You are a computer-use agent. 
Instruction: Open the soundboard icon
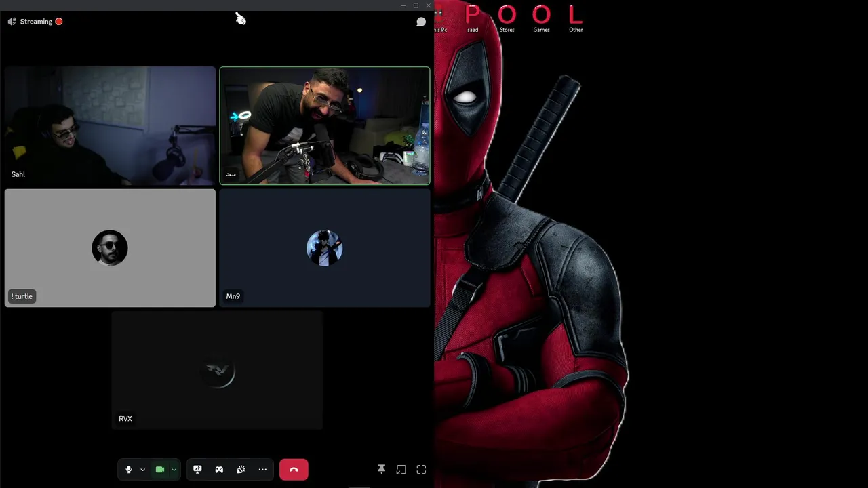pyautogui.click(x=241, y=470)
